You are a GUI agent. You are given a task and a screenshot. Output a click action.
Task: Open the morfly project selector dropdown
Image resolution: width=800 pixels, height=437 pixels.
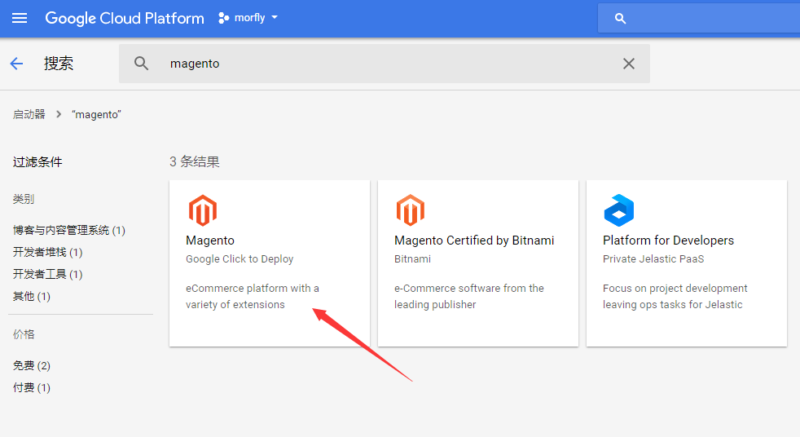pos(248,18)
